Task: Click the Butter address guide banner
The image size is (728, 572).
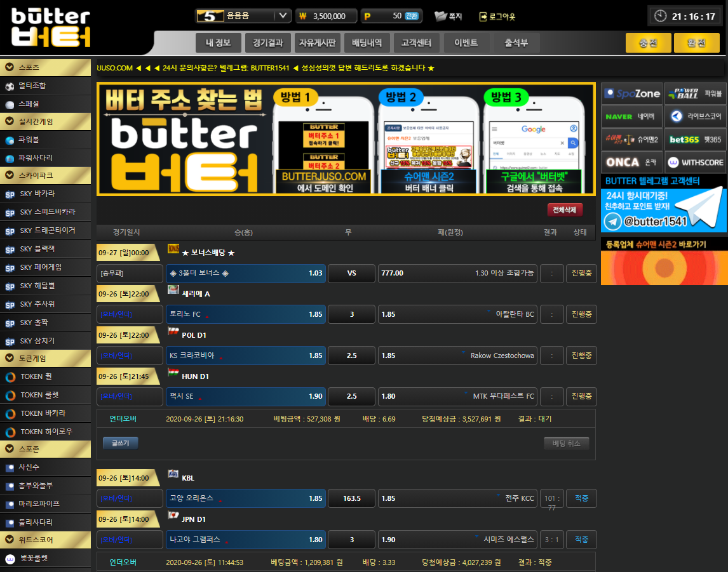Action: (346, 138)
